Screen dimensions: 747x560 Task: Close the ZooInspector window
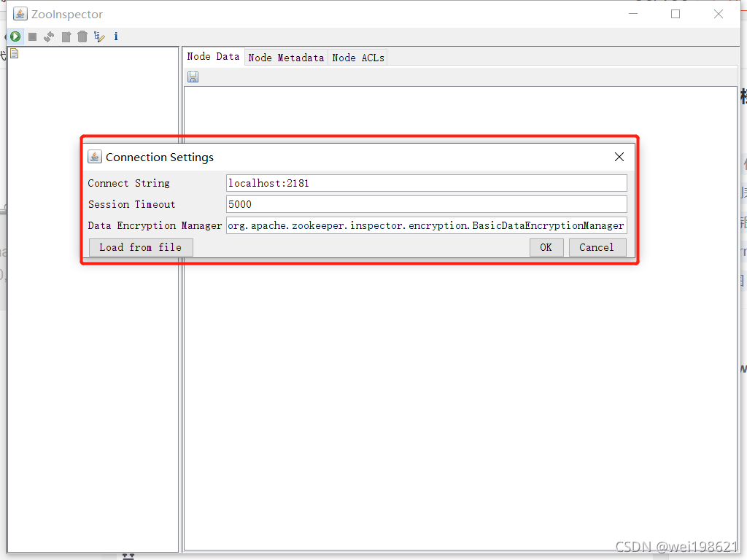pyautogui.click(x=719, y=14)
